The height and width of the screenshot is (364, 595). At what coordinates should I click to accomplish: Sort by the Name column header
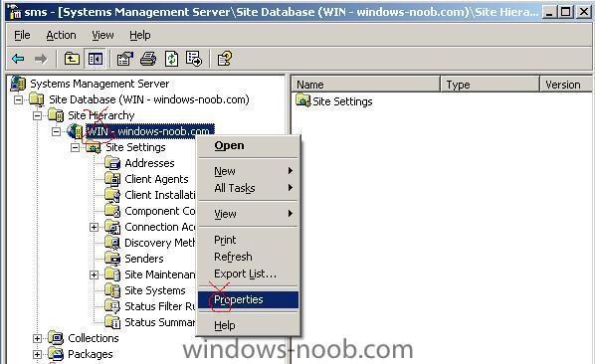pyautogui.click(x=365, y=85)
